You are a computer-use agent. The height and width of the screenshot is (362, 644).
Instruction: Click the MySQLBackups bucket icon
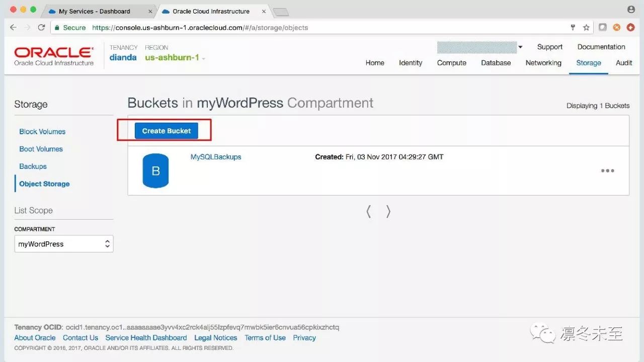pos(155,171)
